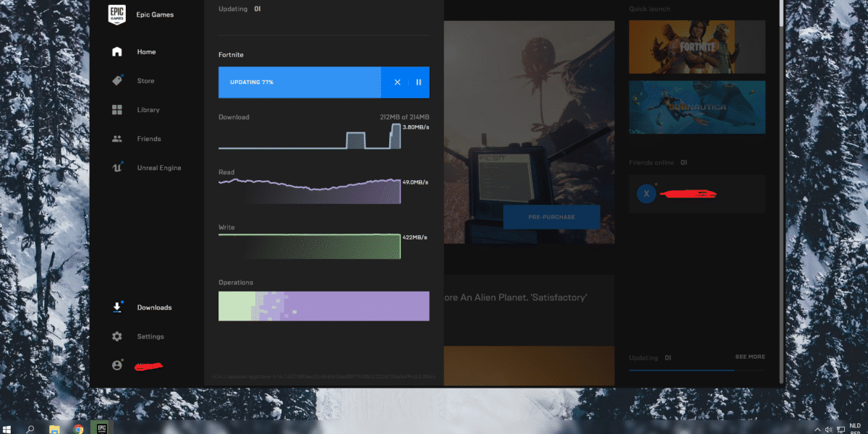Image resolution: width=868 pixels, height=434 pixels.
Task: Click the Fortnite heading in downloads
Action: click(231, 55)
